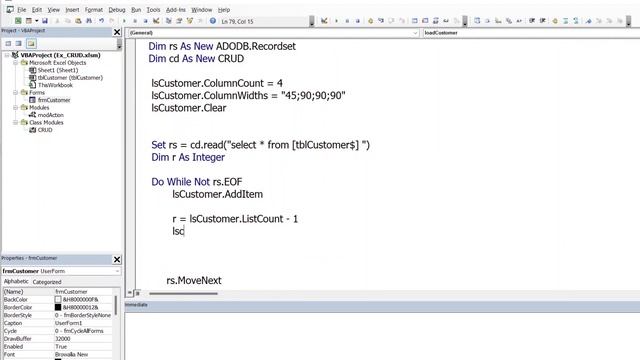Image resolution: width=640 pixels, height=360 pixels.
Task: Click the black BorderColor swatch
Action: point(58,307)
